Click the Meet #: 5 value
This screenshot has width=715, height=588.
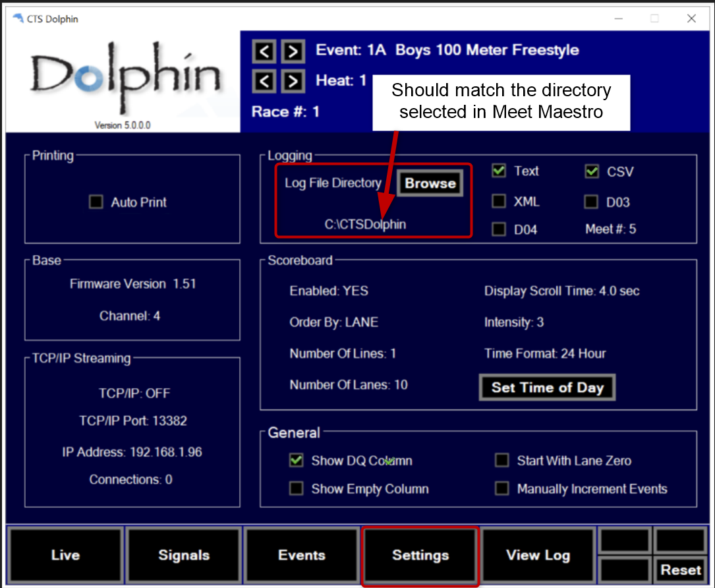pyautogui.click(x=611, y=229)
